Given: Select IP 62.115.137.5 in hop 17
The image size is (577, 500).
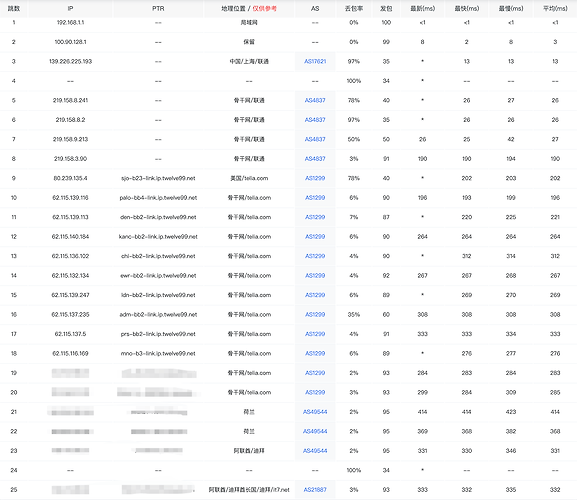Looking at the screenshot, I should (x=70, y=334).
